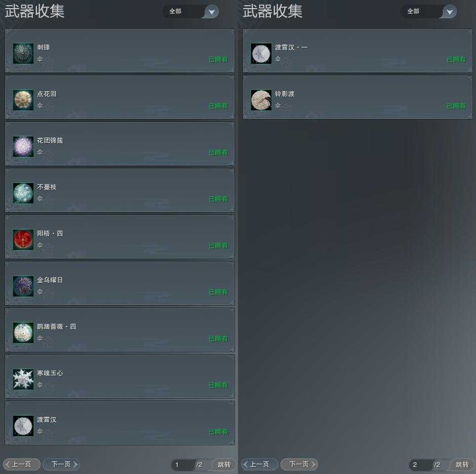Focus the page number field showing 2
Viewport: 476px width, 474px height.
pyautogui.click(x=421, y=465)
